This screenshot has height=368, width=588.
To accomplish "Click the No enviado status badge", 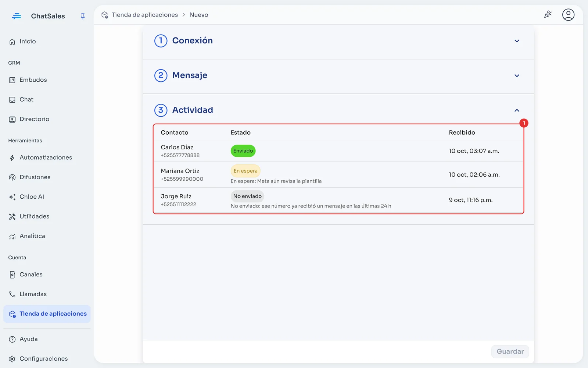I will (247, 196).
